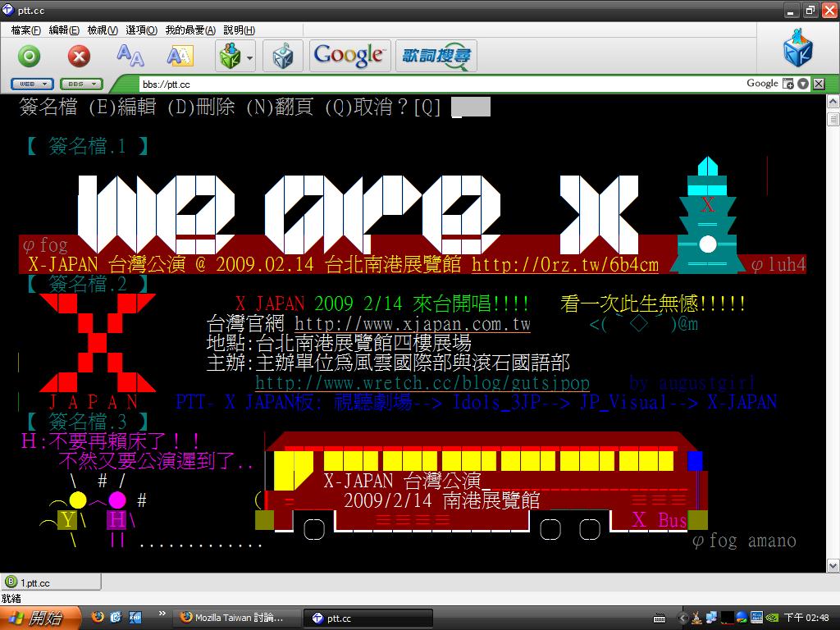This screenshot has width=840, height=630.
Task: Click scrollbar up arrow
Action: click(833, 101)
